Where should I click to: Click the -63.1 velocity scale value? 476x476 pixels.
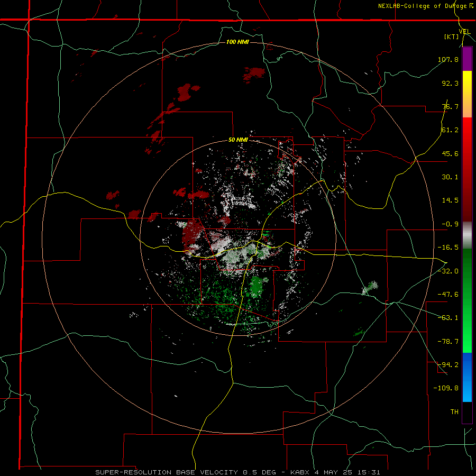tap(448, 318)
